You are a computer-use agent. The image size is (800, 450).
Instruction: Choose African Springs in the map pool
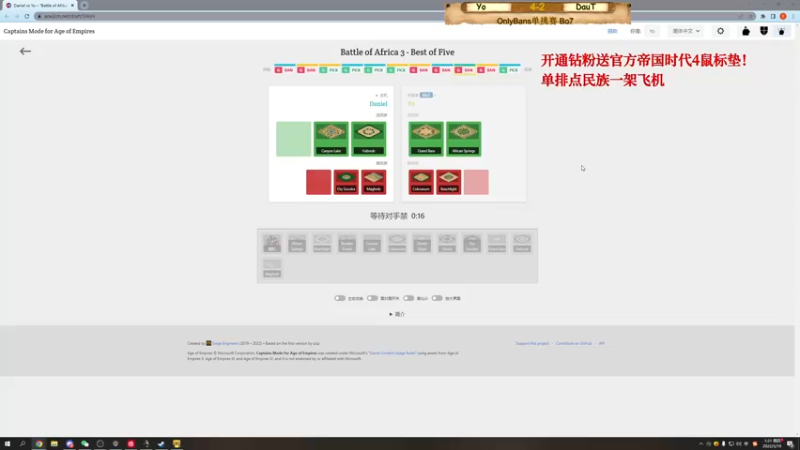pyautogui.click(x=297, y=243)
